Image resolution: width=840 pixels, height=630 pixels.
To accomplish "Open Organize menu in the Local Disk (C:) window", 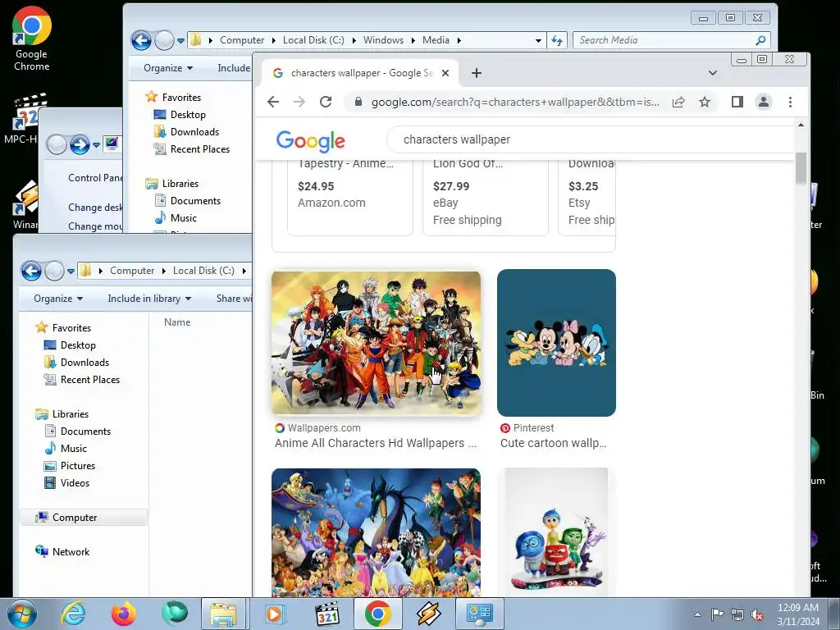I will 58,299.
